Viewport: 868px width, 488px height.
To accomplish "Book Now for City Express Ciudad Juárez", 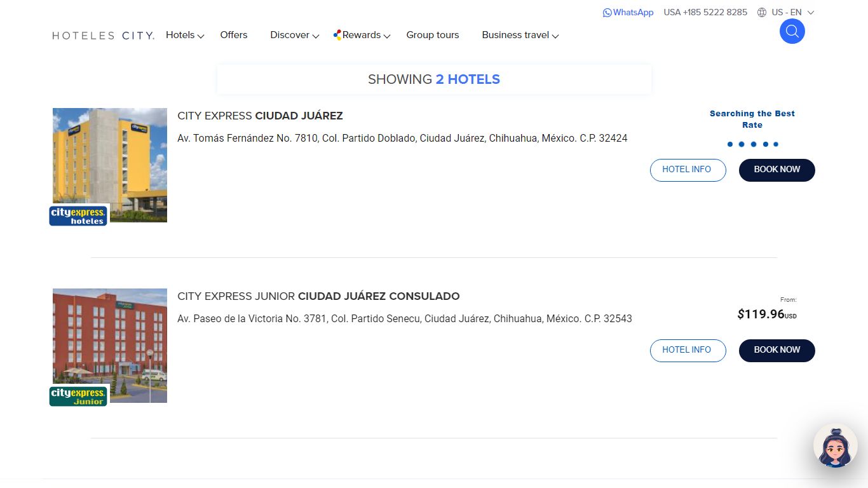I will click(776, 170).
